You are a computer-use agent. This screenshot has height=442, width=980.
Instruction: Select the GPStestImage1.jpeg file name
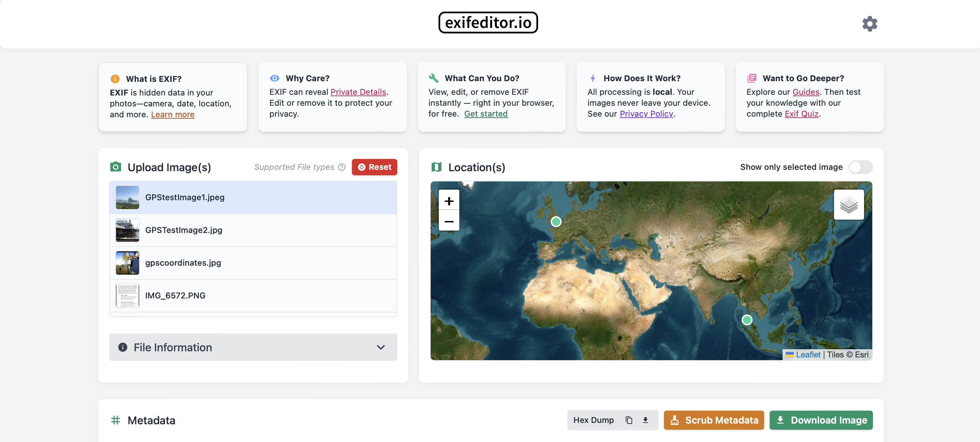pyautogui.click(x=184, y=197)
